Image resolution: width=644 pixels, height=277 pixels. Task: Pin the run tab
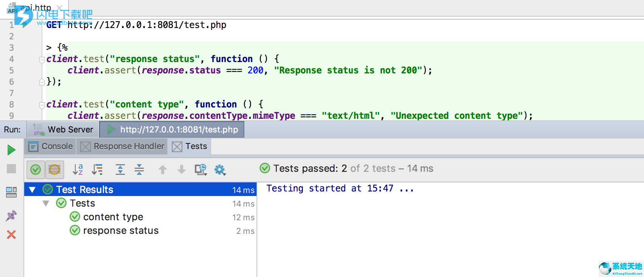11,216
